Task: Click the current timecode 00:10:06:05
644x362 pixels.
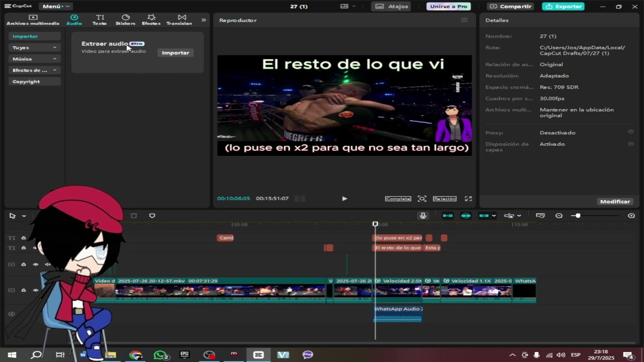Action: 233,199
